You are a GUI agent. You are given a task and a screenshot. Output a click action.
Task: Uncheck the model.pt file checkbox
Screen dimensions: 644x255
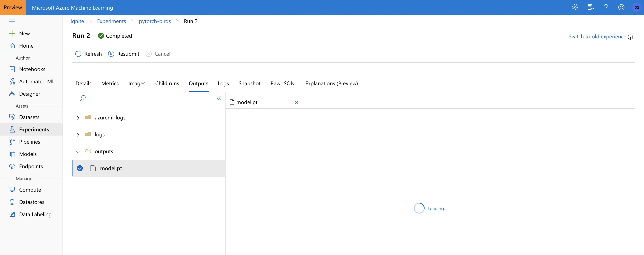pos(80,168)
